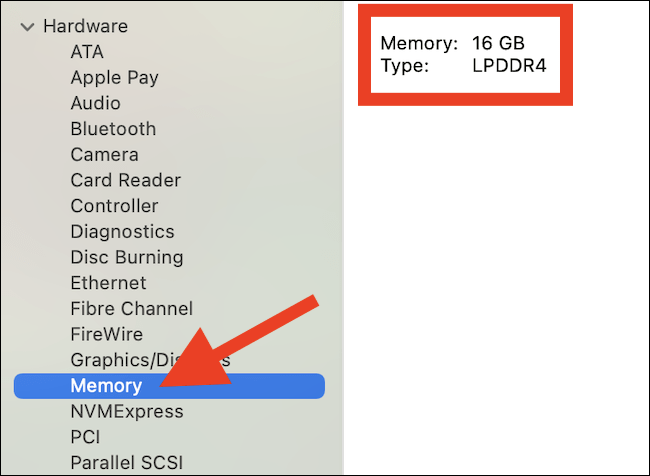
Task: View the Diagnostics hardware entry
Action: coord(122,232)
